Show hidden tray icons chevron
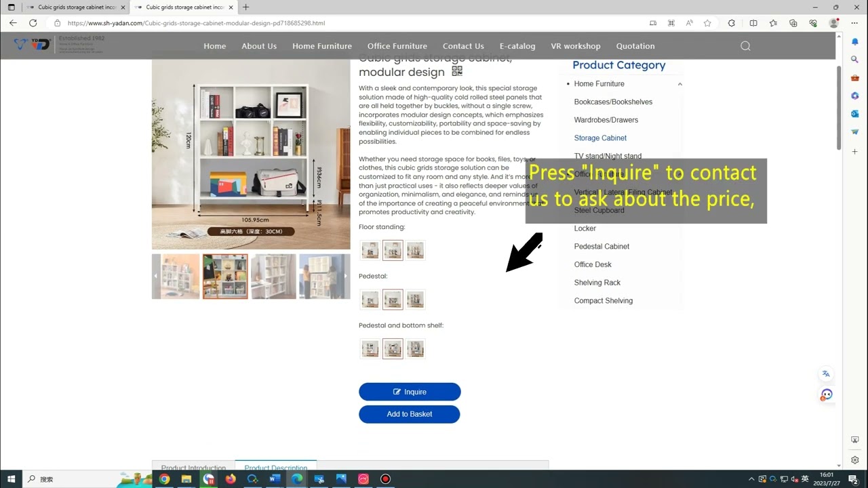868x488 pixels. pyautogui.click(x=751, y=479)
